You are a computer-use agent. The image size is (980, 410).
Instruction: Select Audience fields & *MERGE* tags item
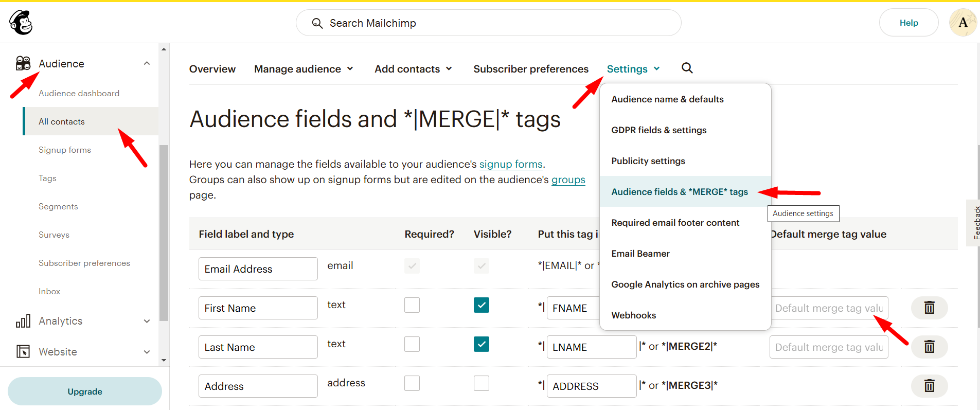pos(685,192)
